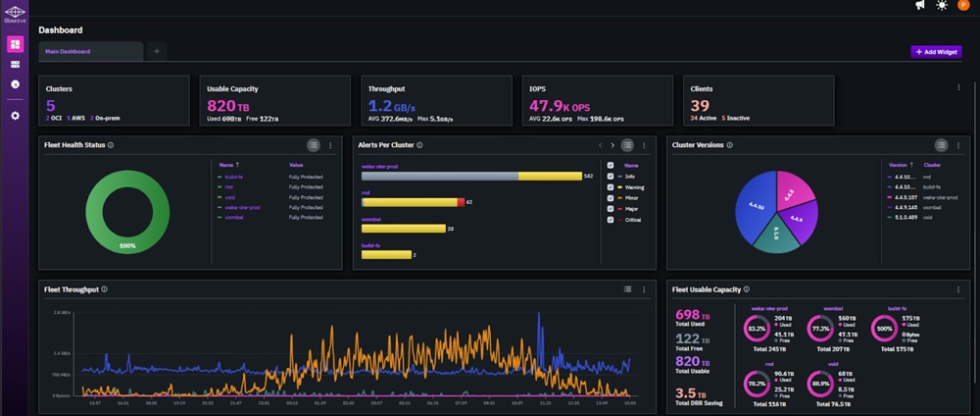This screenshot has height=416, width=980.
Task: Open the user profile avatar
Action: point(962,6)
